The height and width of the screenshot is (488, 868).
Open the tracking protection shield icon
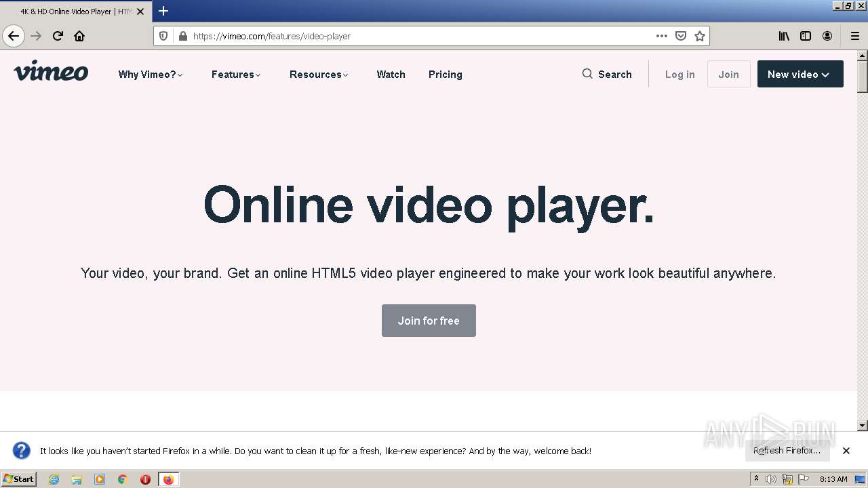point(163,36)
